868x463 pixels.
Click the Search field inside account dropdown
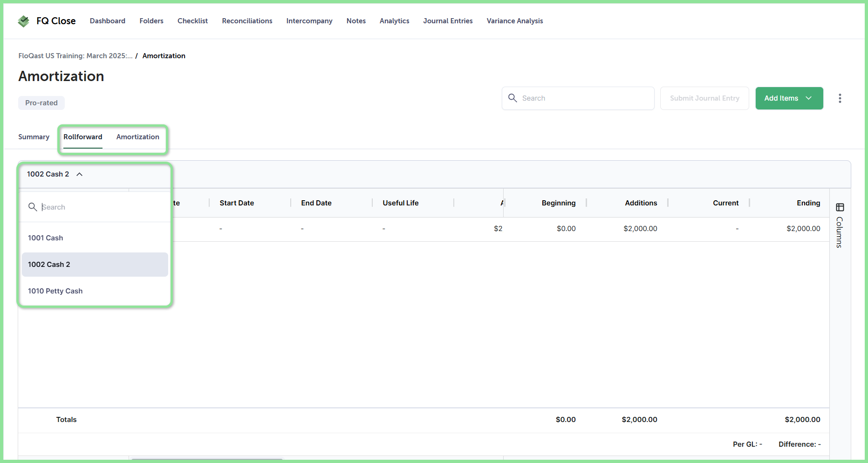coord(95,207)
